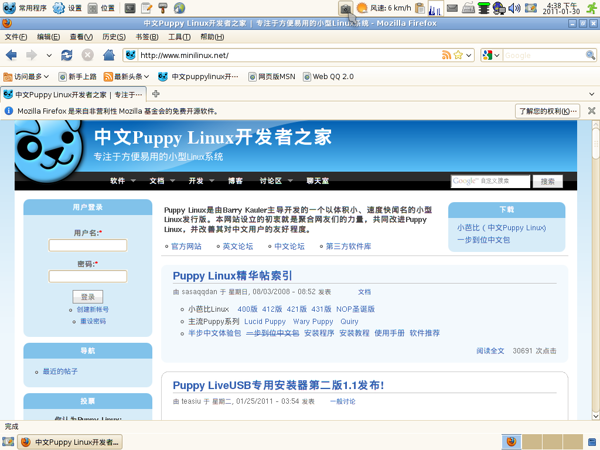This screenshot has height=450, width=600.
Task: Launch the globe browser icon in top panel
Action: [179, 8]
